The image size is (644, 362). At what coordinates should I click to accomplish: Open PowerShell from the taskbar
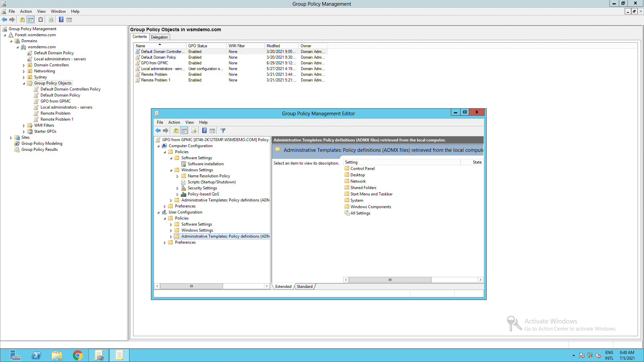tap(36, 355)
